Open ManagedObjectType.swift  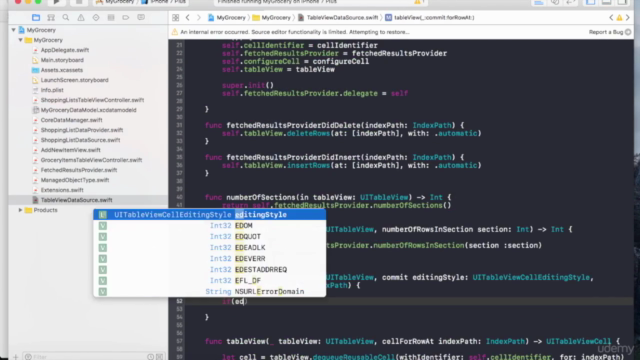(x=75, y=180)
